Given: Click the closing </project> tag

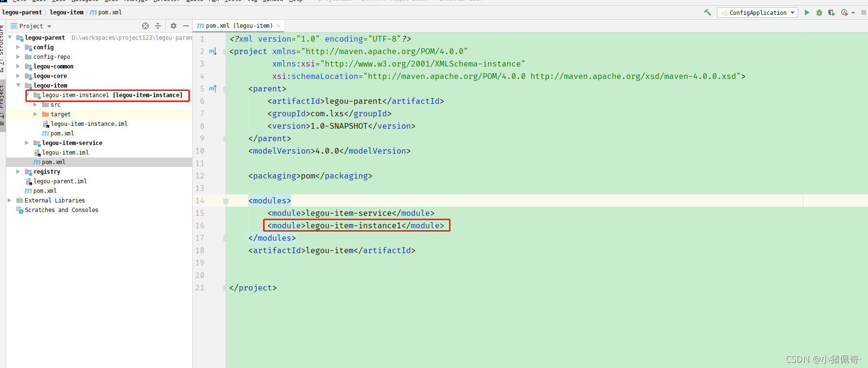Looking at the screenshot, I should pyautogui.click(x=253, y=288).
